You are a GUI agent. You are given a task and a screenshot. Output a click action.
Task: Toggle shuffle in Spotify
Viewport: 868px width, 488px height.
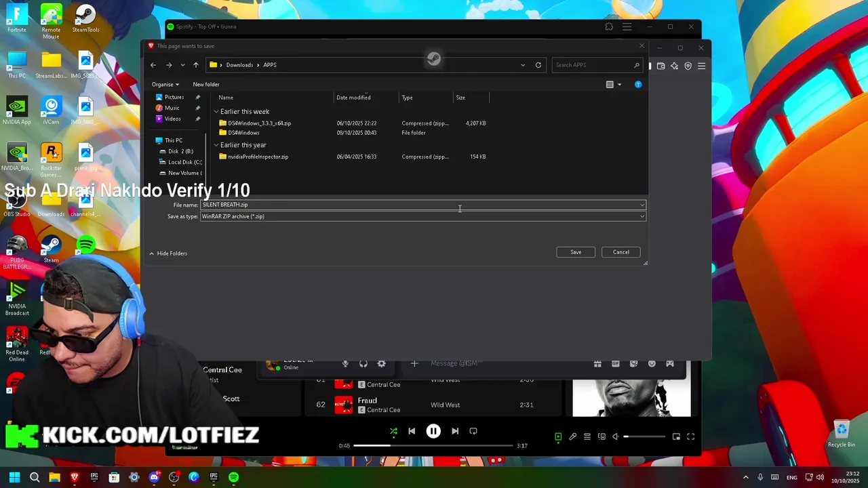(393, 431)
